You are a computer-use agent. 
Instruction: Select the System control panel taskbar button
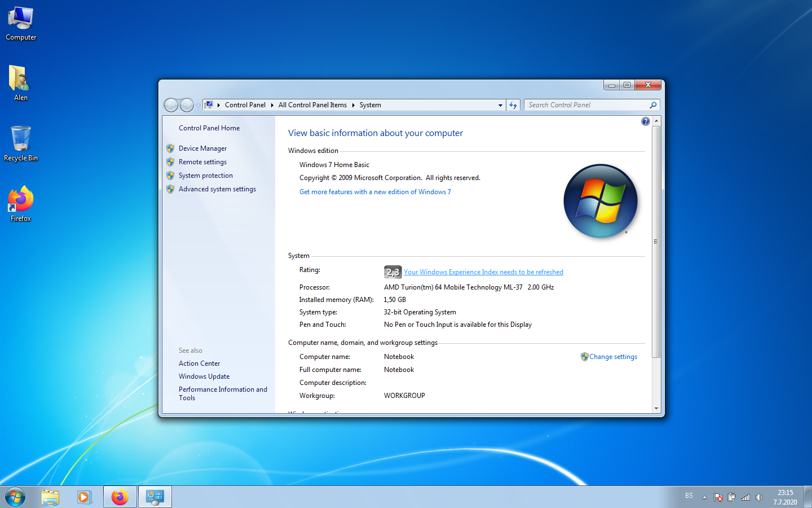(x=155, y=497)
